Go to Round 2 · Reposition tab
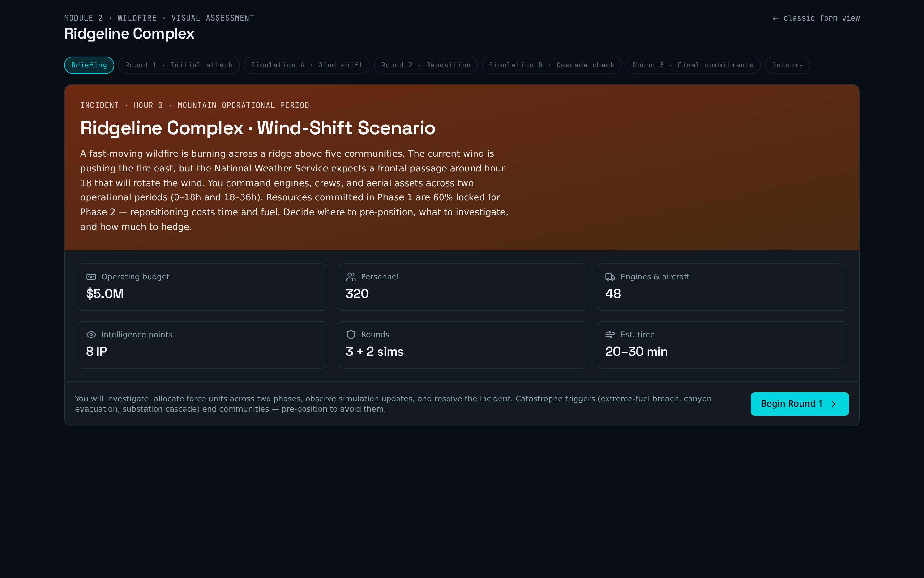This screenshot has height=578, width=924. pos(426,65)
